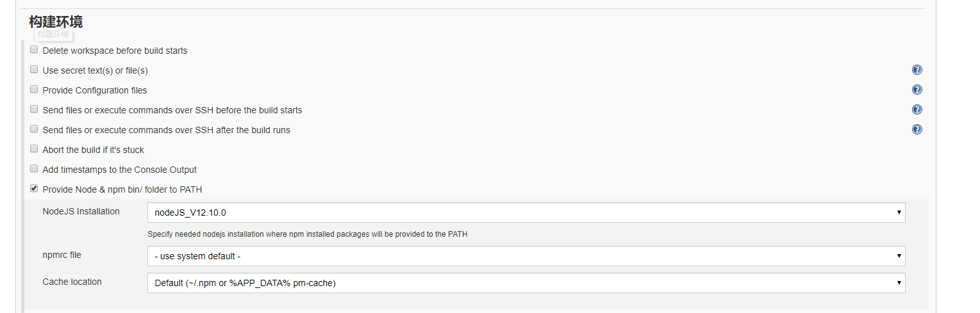Open help for Provide Configuration files

pos(917,90)
